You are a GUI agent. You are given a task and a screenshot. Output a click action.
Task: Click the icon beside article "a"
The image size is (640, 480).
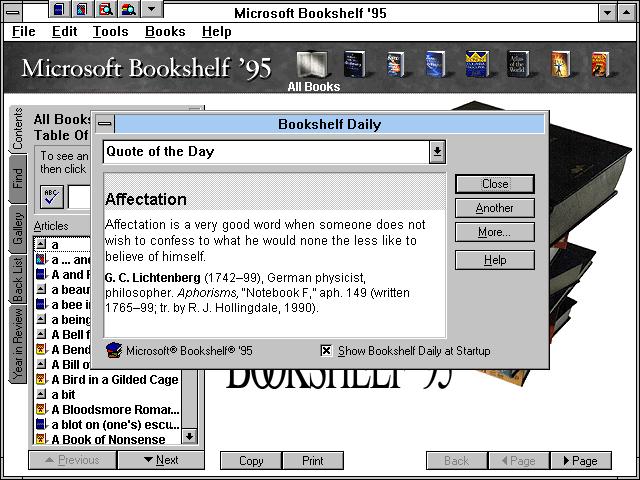(41, 244)
